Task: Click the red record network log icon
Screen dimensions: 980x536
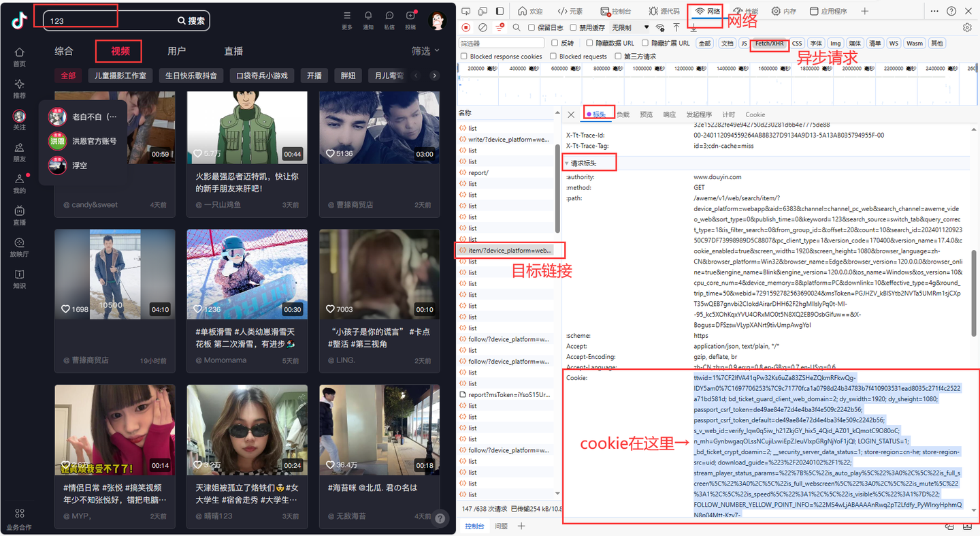Action: click(x=466, y=28)
